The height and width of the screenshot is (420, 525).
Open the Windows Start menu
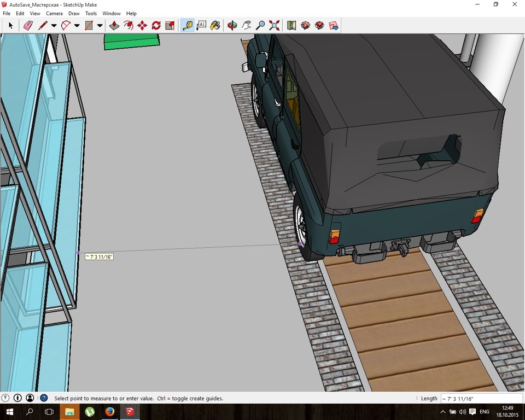(9, 412)
